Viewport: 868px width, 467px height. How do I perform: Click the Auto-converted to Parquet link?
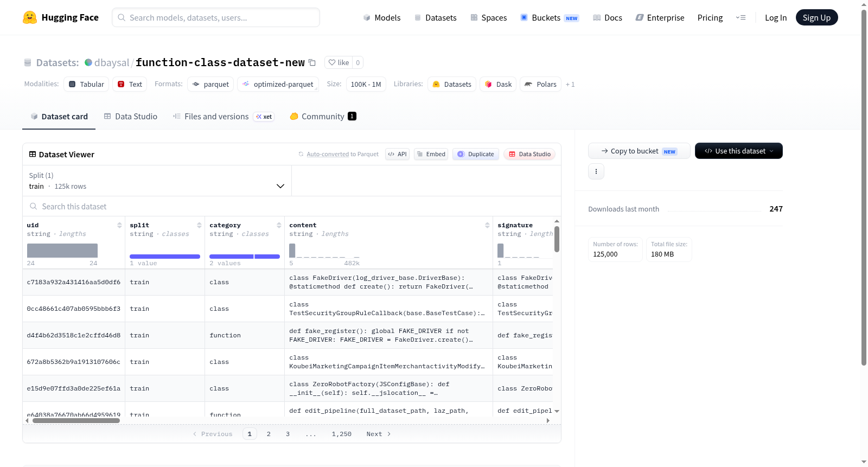point(328,154)
